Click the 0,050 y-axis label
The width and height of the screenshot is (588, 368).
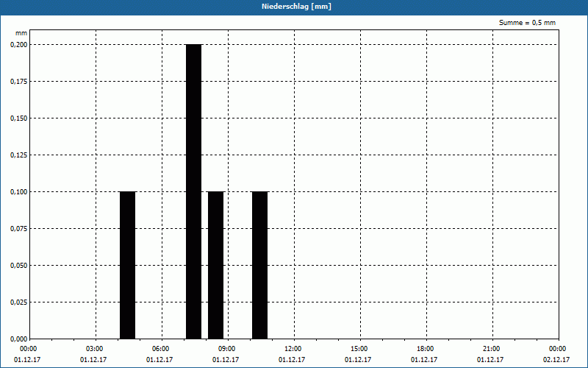19,266
